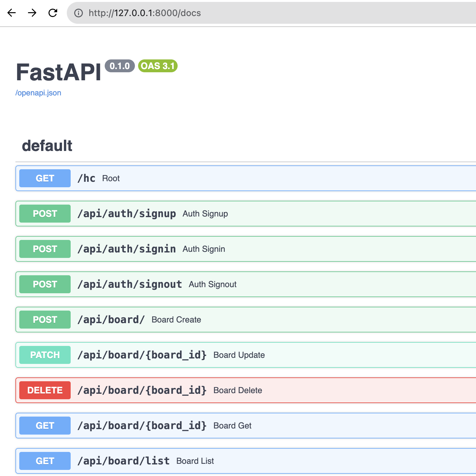Screen dimensions: 476x476
Task: Click the /api/auth/signout path text
Action: click(130, 284)
